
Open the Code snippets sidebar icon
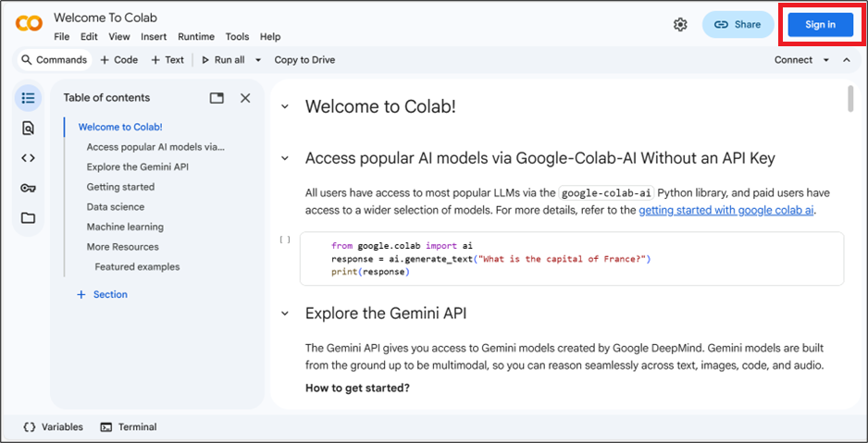coord(29,158)
